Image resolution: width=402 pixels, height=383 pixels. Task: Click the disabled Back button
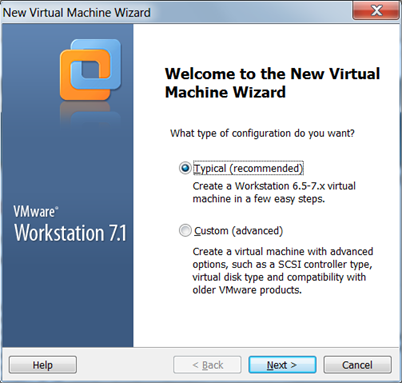[207, 365]
